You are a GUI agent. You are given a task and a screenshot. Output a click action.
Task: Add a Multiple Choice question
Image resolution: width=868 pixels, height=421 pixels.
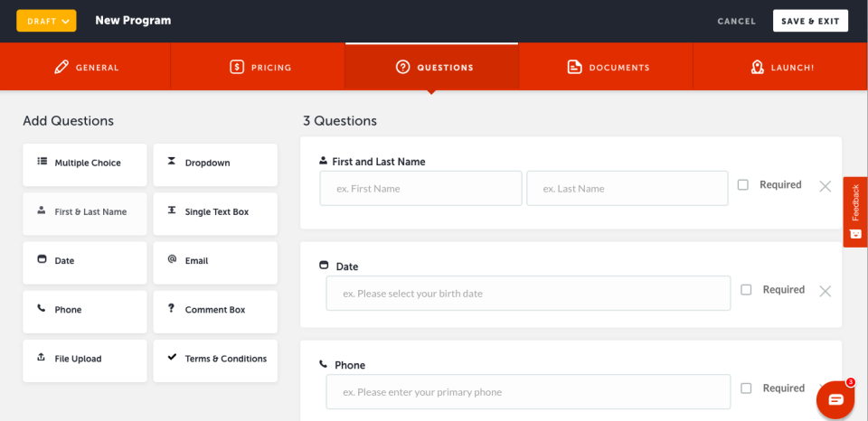coord(85,164)
